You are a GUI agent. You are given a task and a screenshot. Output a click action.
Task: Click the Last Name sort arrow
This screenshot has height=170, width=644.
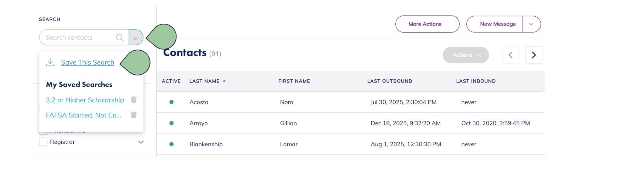[224, 81]
